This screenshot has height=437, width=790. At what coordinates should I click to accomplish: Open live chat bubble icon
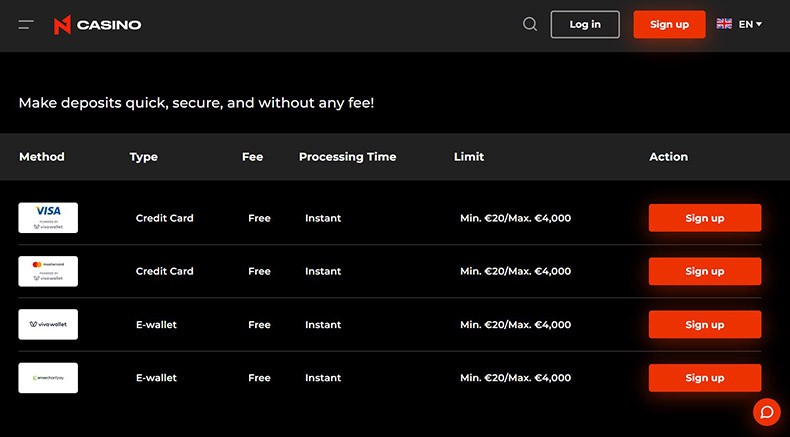coord(766,411)
